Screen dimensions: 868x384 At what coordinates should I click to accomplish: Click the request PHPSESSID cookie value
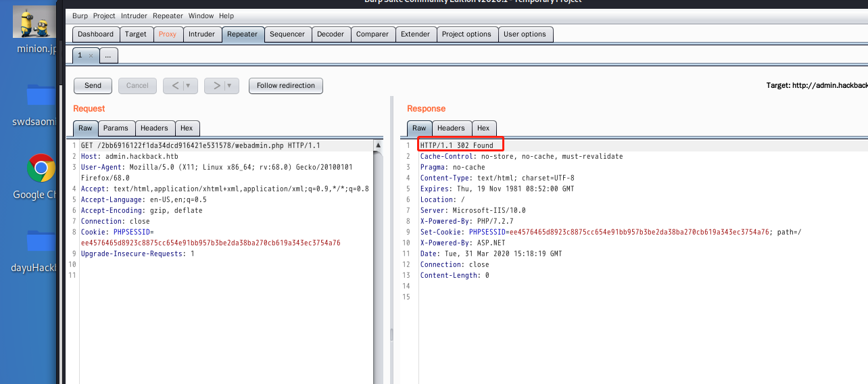click(210, 243)
